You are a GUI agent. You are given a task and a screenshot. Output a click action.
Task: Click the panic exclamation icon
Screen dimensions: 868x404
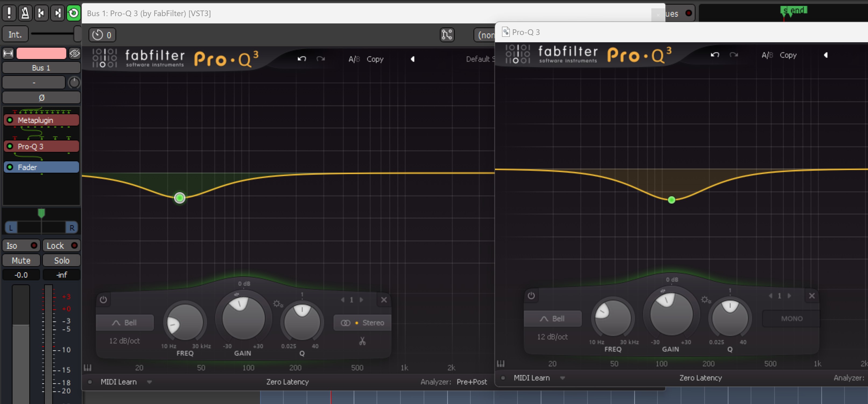(x=9, y=13)
